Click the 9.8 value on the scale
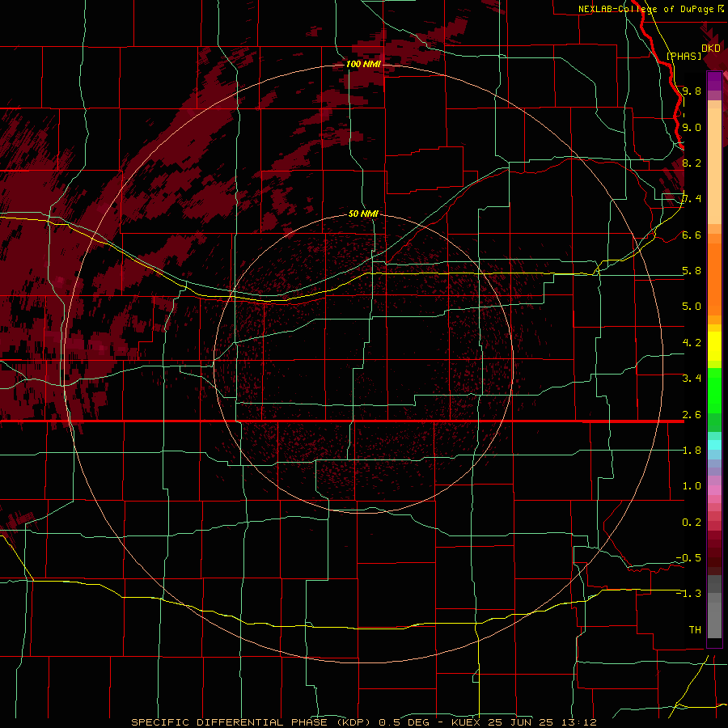728x728 pixels. click(x=692, y=91)
